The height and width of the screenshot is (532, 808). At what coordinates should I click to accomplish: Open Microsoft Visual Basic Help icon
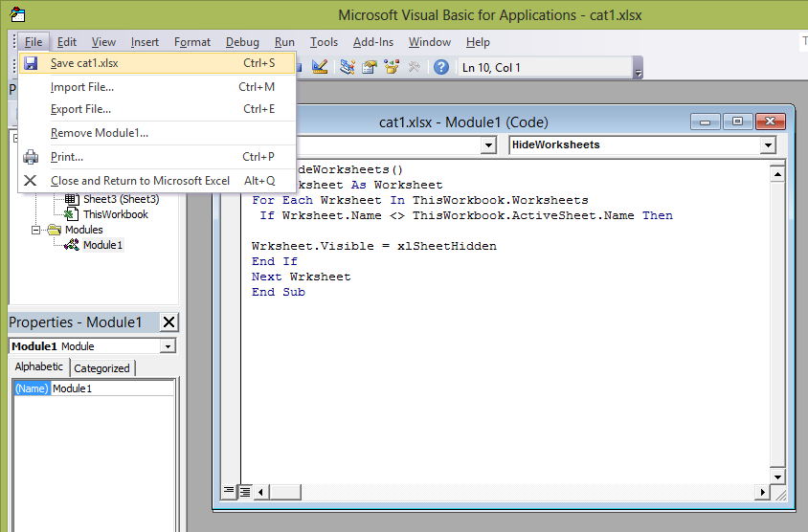click(441, 67)
